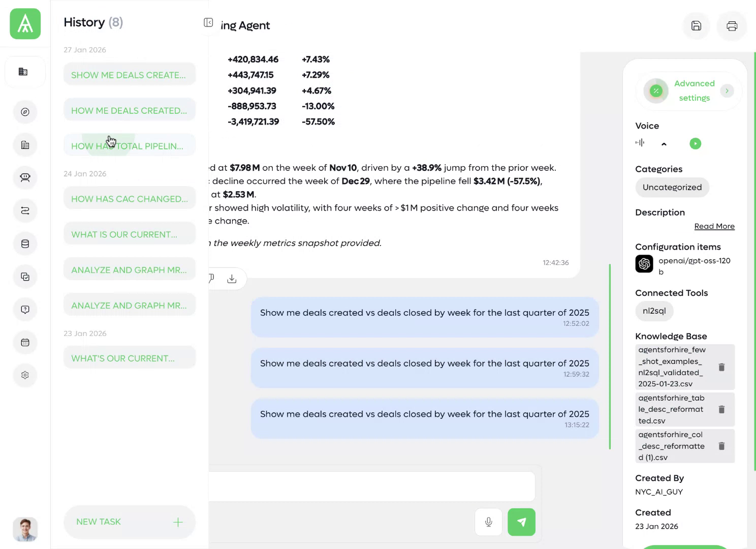Click the user profile avatar
The width and height of the screenshot is (756, 549).
[25, 529]
